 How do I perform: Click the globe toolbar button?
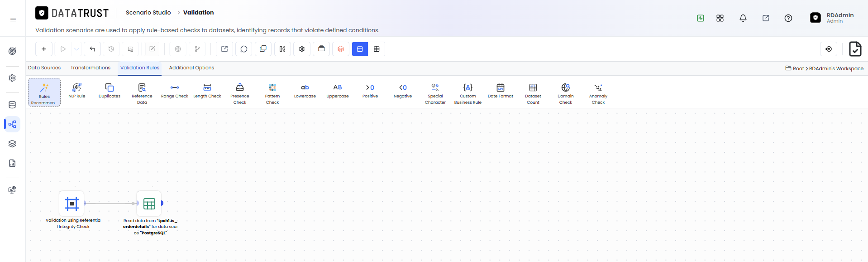click(x=178, y=49)
